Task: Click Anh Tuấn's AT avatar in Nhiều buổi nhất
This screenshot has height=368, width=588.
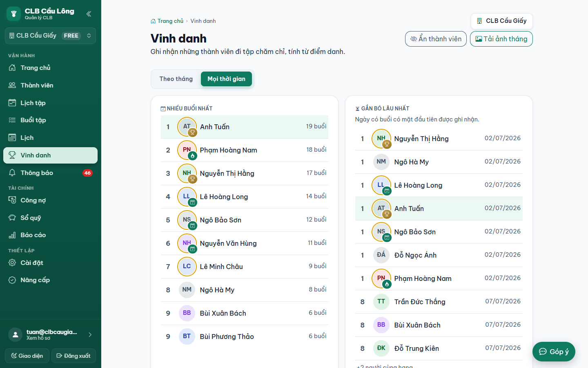Action: [x=187, y=127]
